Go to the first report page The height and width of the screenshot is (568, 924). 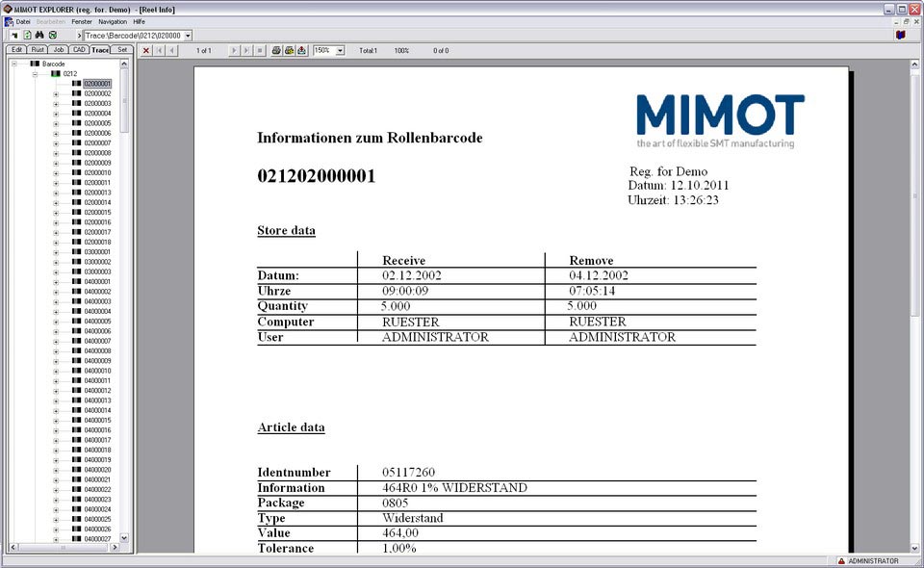pyautogui.click(x=159, y=51)
